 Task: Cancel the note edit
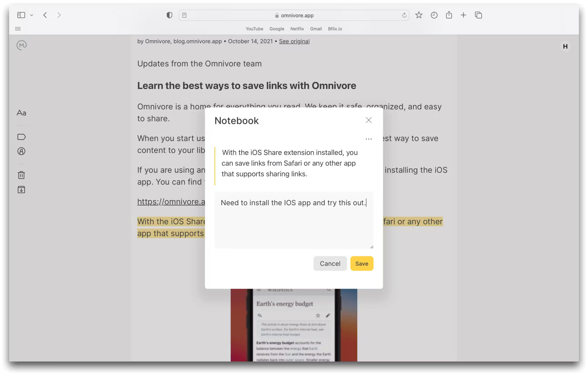330,263
